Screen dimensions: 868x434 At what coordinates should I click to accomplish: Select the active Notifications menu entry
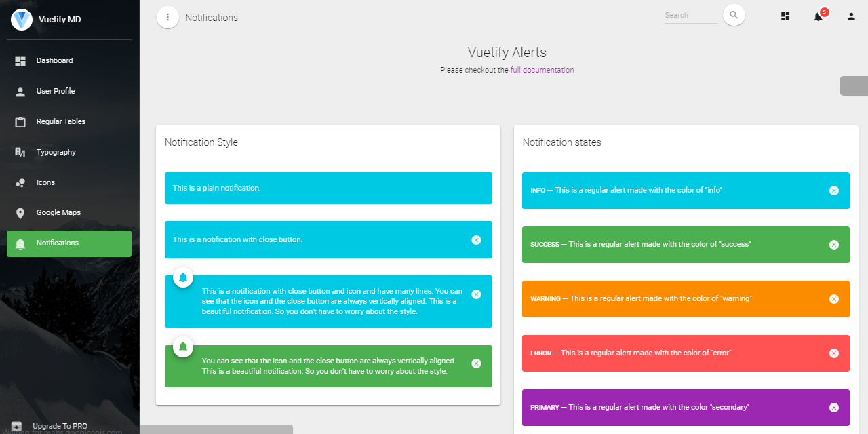point(69,243)
